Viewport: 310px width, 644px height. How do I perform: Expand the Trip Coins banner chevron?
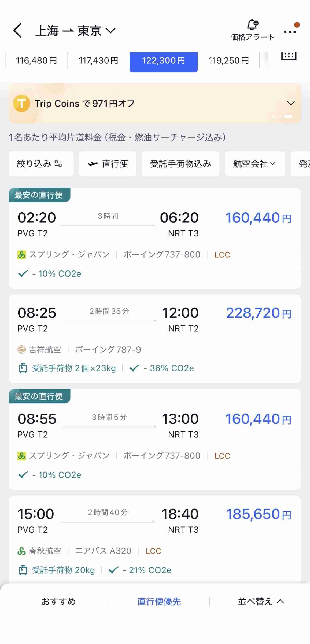[291, 103]
